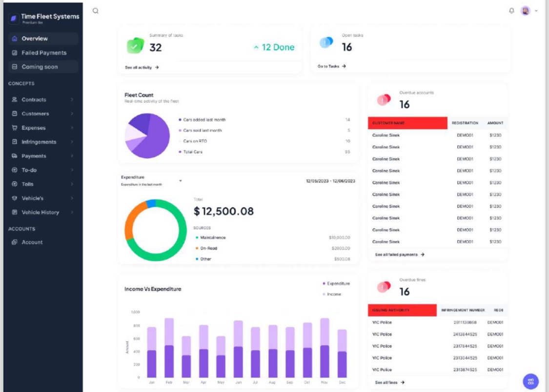Click the user profile avatar
The width and height of the screenshot is (549, 392).
tap(525, 11)
